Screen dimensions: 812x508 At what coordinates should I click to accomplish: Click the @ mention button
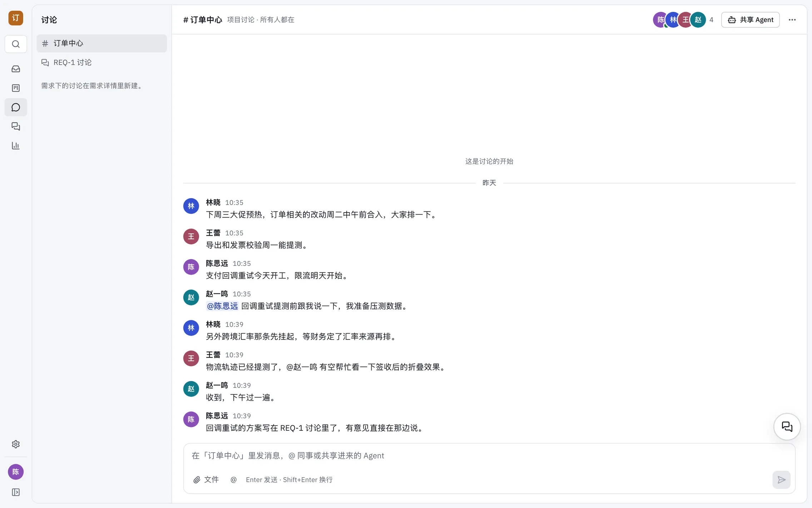pos(233,480)
